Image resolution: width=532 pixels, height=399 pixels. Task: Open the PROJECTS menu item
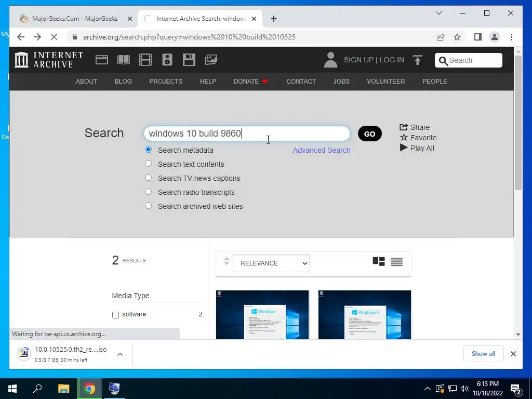(166, 82)
